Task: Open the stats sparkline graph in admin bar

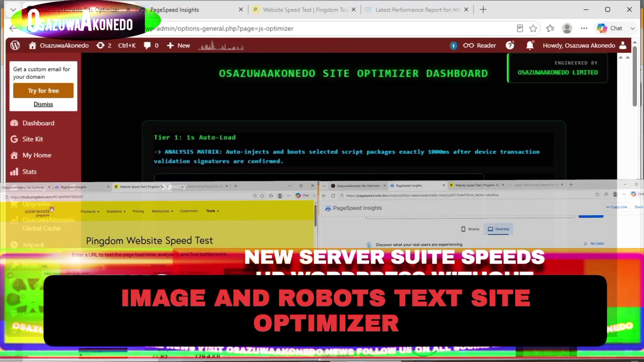Action: [221, 46]
